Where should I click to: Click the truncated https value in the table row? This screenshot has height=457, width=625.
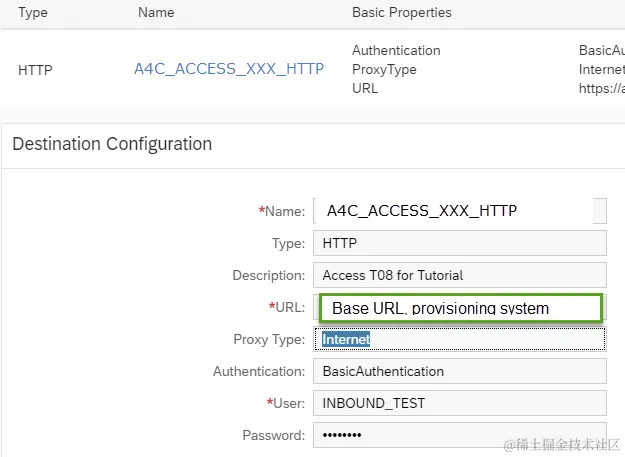pos(601,88)
